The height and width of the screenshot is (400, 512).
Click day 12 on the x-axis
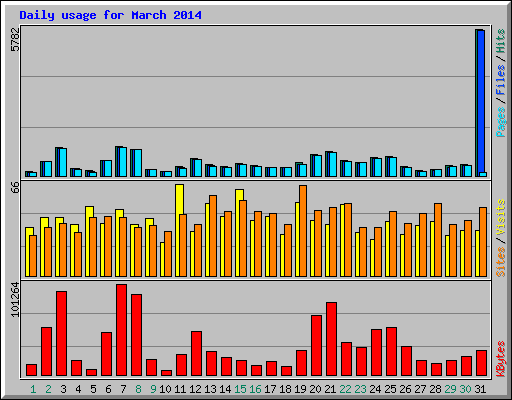pos(195,389)
